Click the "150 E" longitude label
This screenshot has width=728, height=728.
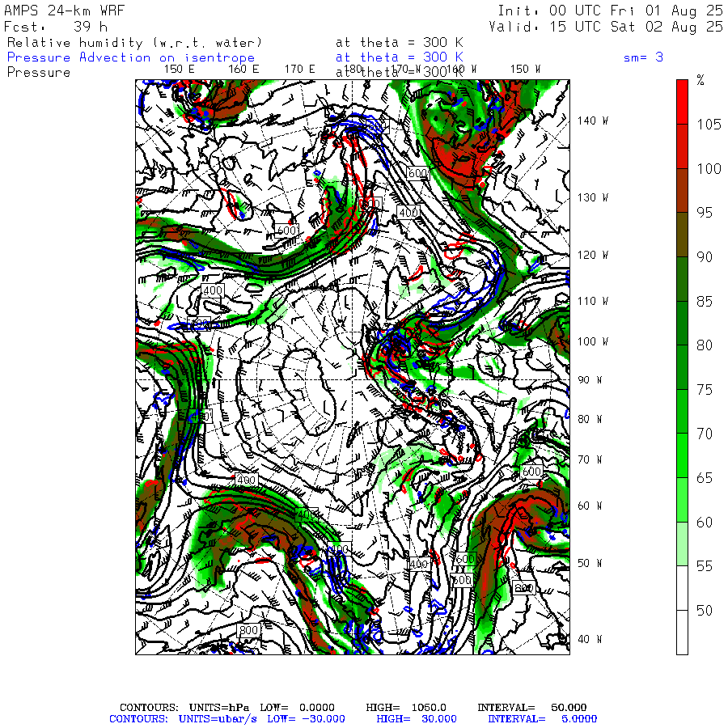tap(179, 70)
